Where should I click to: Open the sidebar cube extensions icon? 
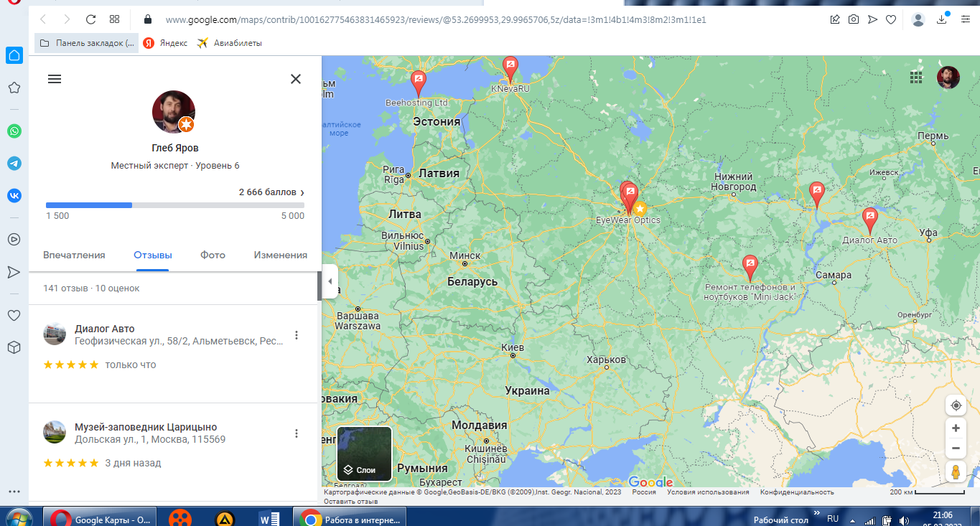(14, 347)
